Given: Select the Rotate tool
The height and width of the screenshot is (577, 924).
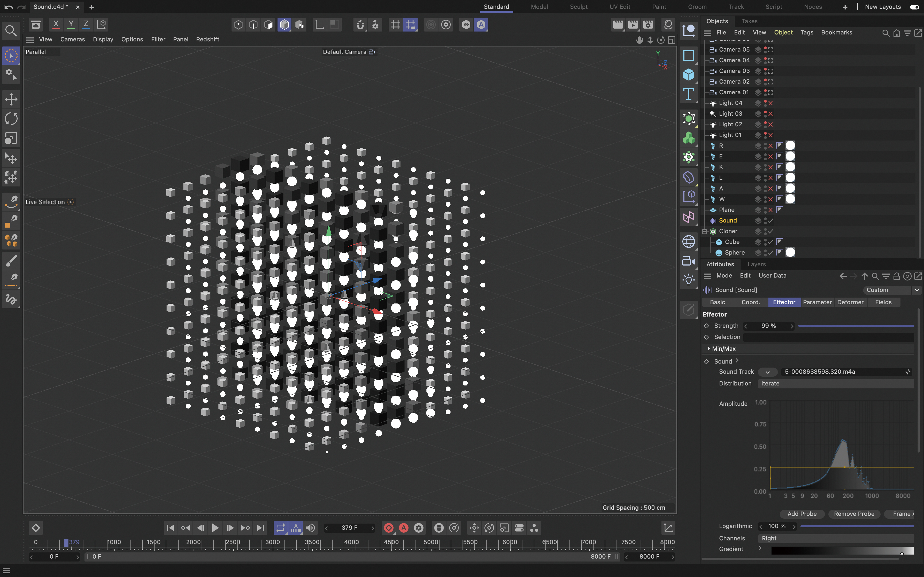Looking at the screenshot, I should click(11, 119).
